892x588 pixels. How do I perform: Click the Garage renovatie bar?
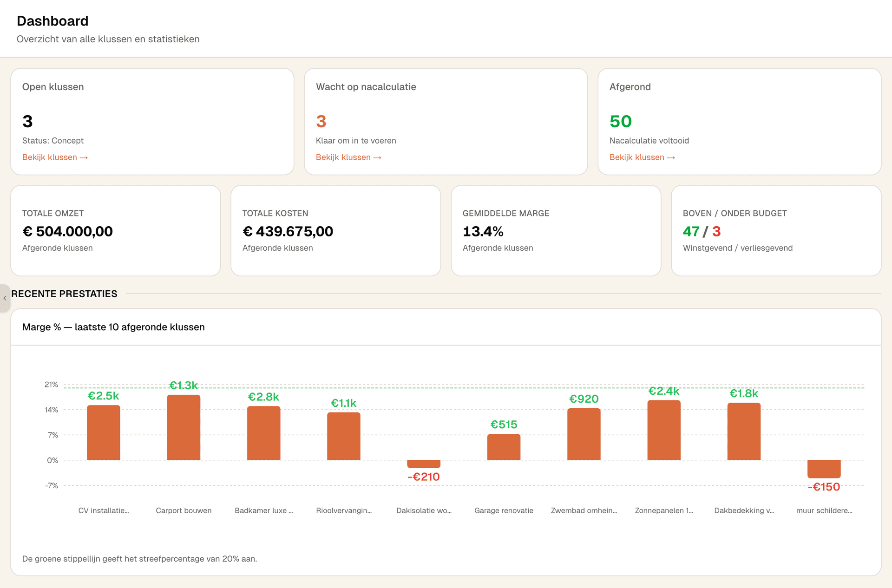504,447
